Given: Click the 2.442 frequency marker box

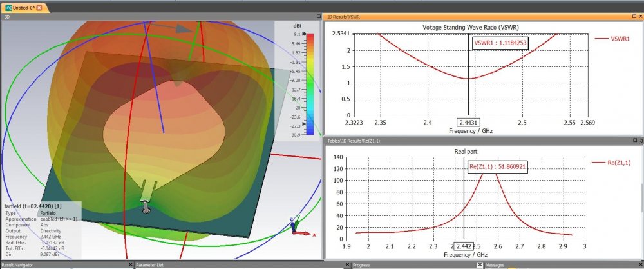Looking at the screenshot, I should pos(463,246).
